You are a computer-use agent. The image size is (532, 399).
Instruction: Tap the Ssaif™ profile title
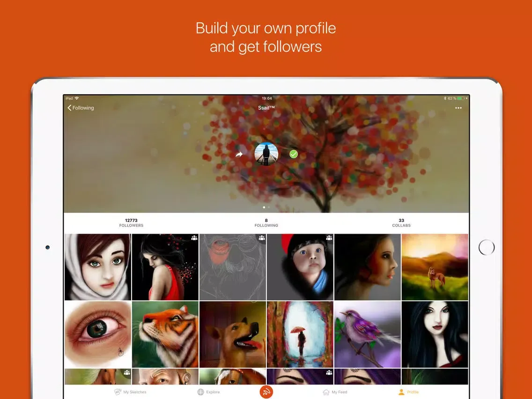266,108
